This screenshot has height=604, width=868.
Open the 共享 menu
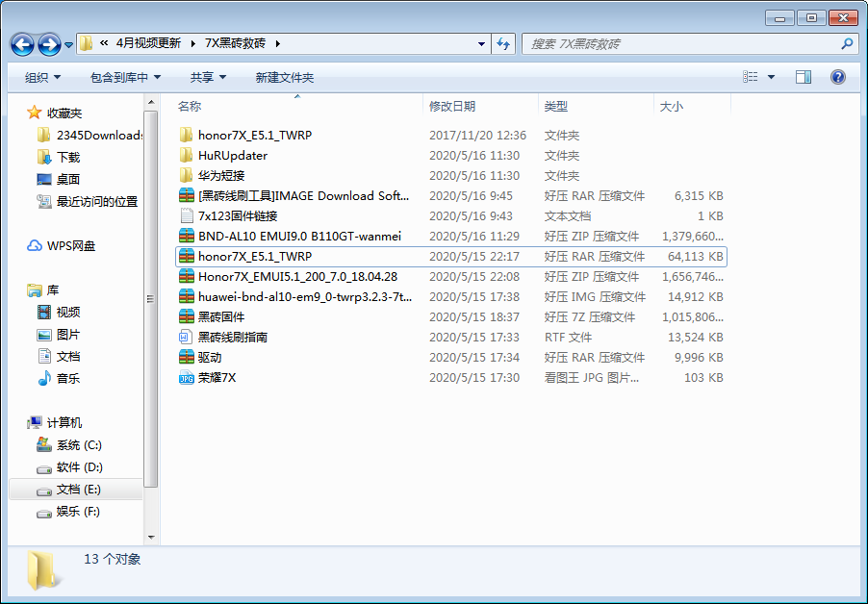click(x=208, y=78)
